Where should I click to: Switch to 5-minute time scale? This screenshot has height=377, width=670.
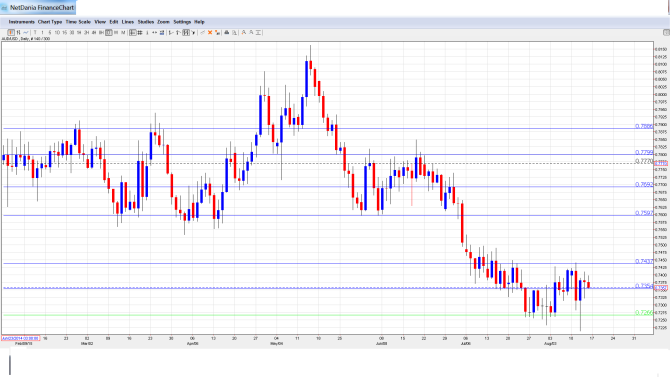click(50, 32)
